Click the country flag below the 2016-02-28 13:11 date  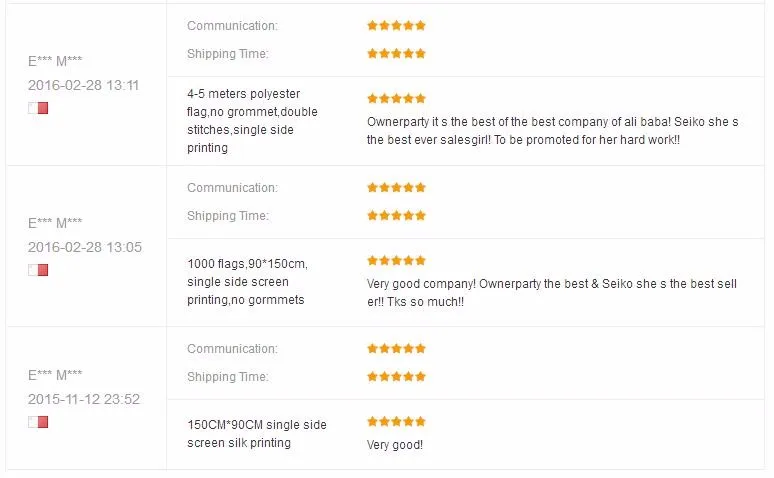38,108
